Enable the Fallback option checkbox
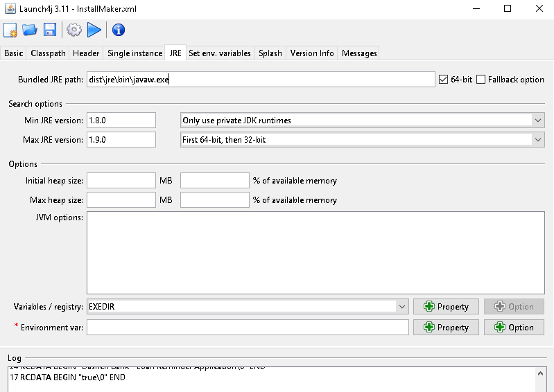The image size is (554, 392). (x=481, y=80)
